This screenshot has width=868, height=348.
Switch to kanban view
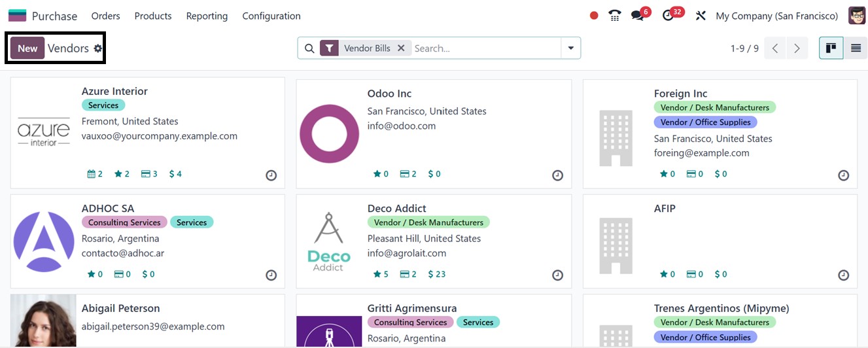coord(831,48)
